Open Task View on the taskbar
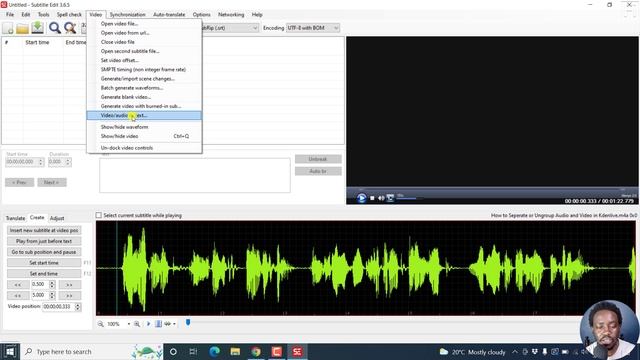The width and height of the screenshot is (640, 360). [x=193, y=351]
